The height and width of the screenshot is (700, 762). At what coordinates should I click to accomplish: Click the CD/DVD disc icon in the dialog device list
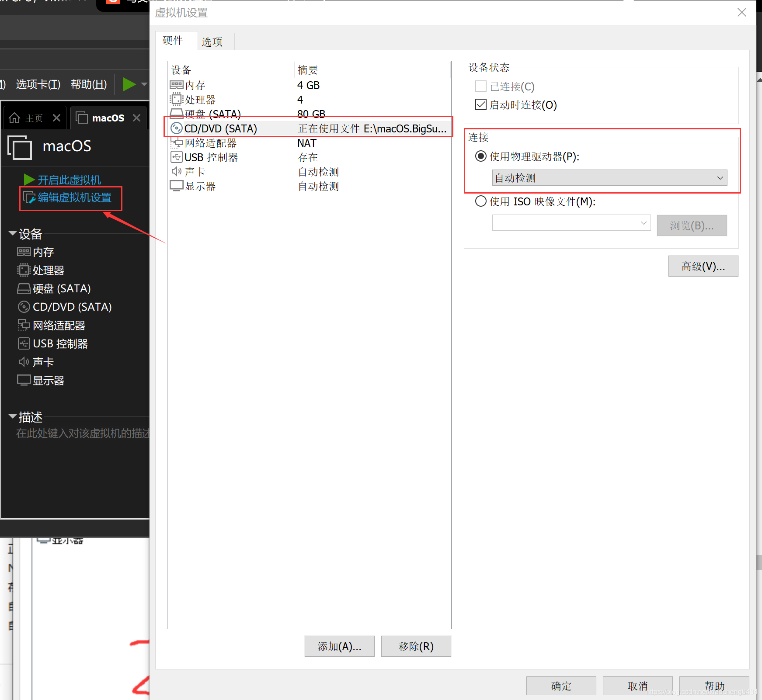(x=177, y=128)
